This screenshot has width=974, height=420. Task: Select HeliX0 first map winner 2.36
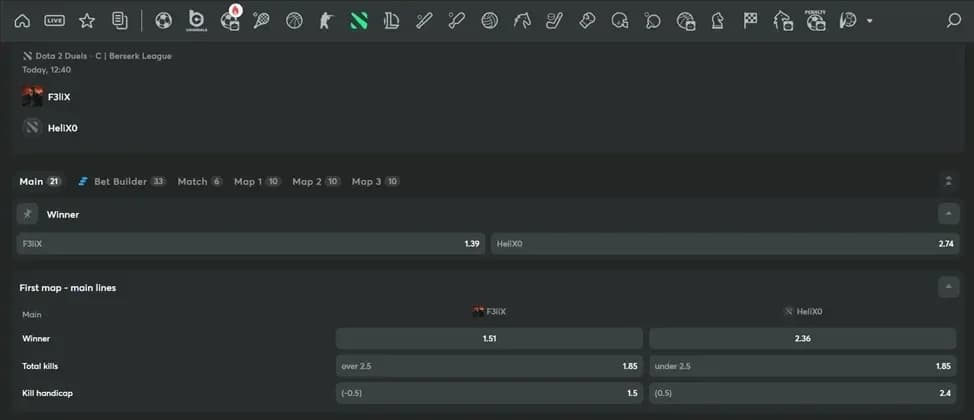point(803,339)
